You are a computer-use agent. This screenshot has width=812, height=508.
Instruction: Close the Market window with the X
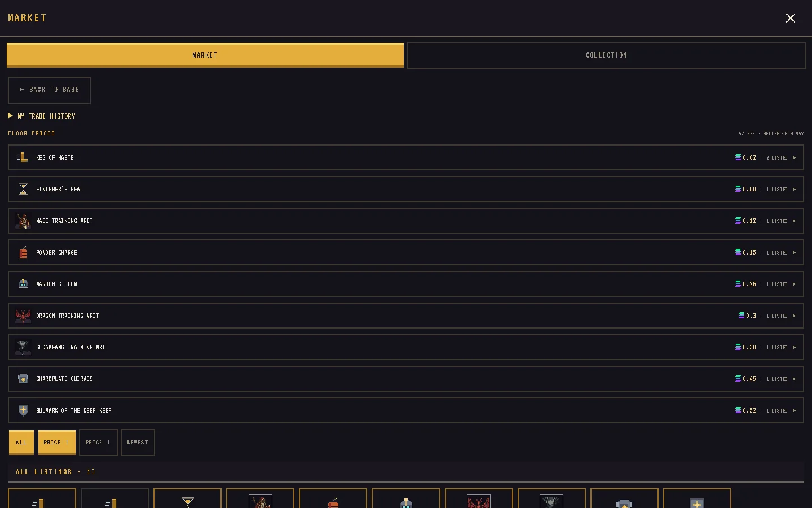tap(791, 18)
